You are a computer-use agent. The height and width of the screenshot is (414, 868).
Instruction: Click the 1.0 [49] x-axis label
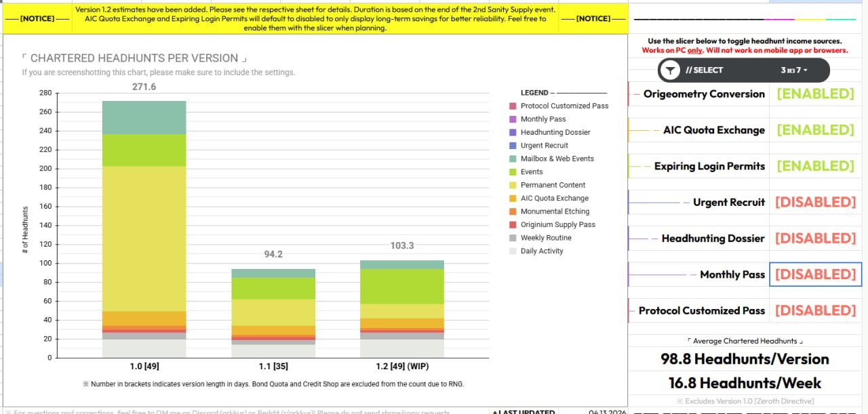coord(144,367)
